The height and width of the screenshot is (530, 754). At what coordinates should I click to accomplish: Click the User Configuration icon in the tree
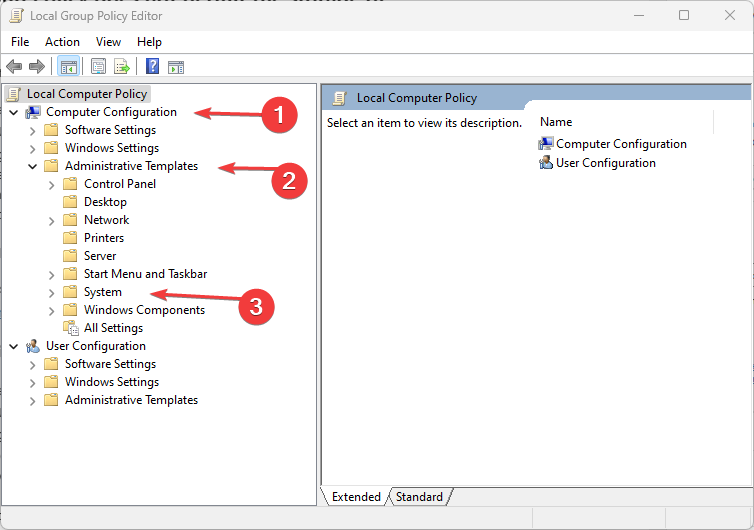point(33,346)
